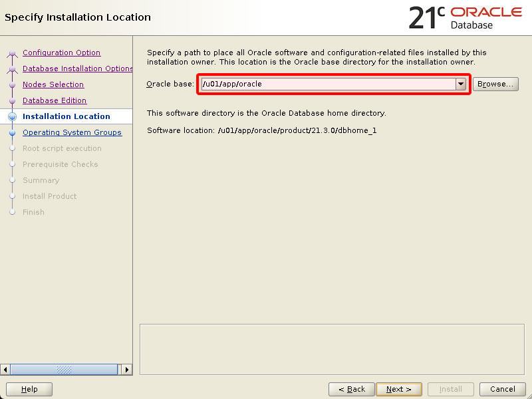Click the sidebar horizontal scrollbar thumb
This screenshot has height=399, width=532.
click(x=64, y=370)
